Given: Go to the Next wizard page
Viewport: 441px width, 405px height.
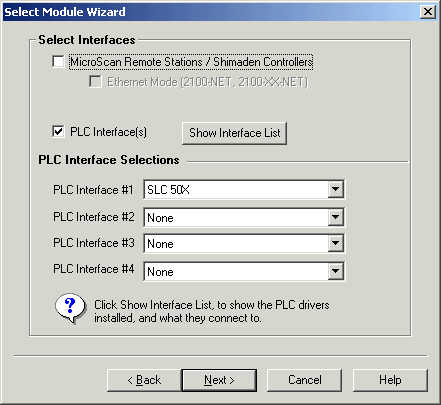Looking at the screenshot, I should click(219, 380).
